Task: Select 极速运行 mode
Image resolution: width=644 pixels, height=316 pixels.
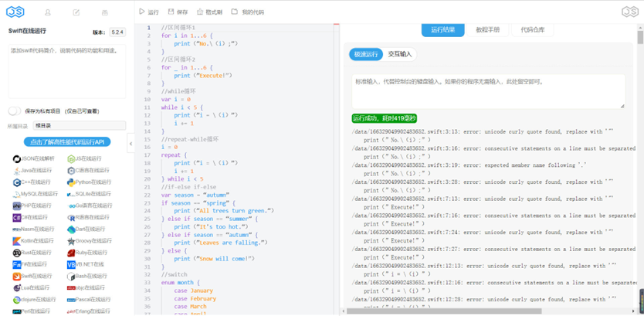Action: click(365, 54)
